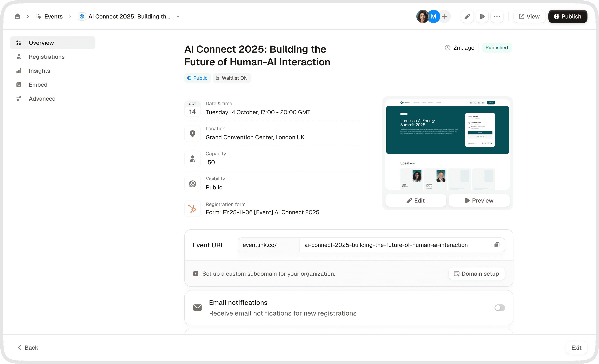Click the pencil edit icon in top toolbar
The image size is (599, 364).
pyautogui.click(x=467, y=16)
